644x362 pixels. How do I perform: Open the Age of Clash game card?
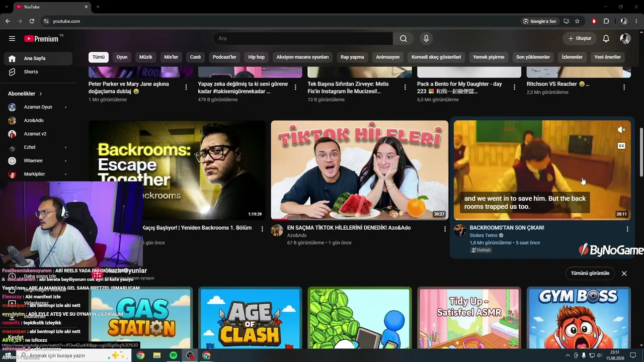pyautogui.click(x=250, y=318)
